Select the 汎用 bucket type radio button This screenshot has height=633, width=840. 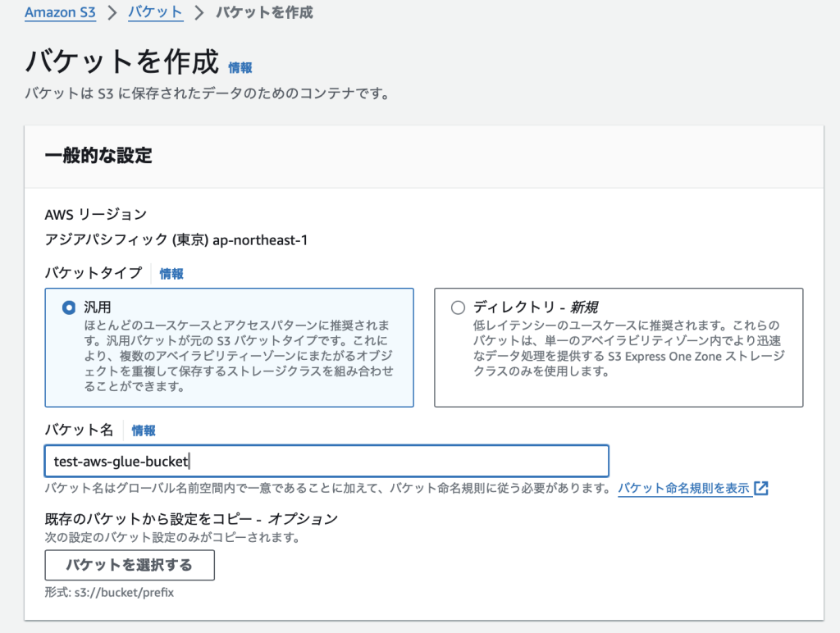[69, 307]
